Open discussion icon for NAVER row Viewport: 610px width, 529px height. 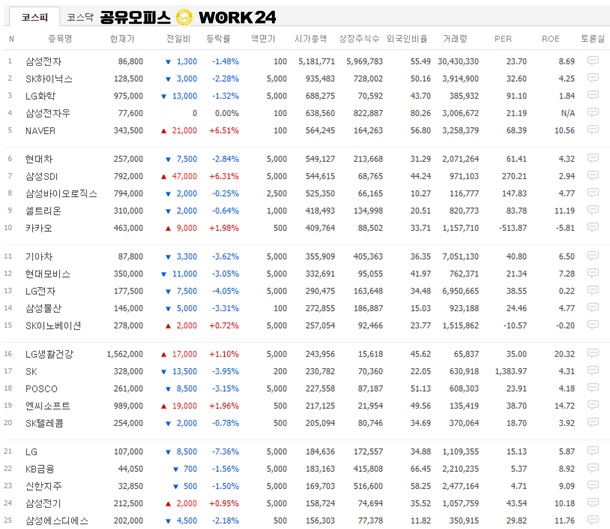click(592, 130)
